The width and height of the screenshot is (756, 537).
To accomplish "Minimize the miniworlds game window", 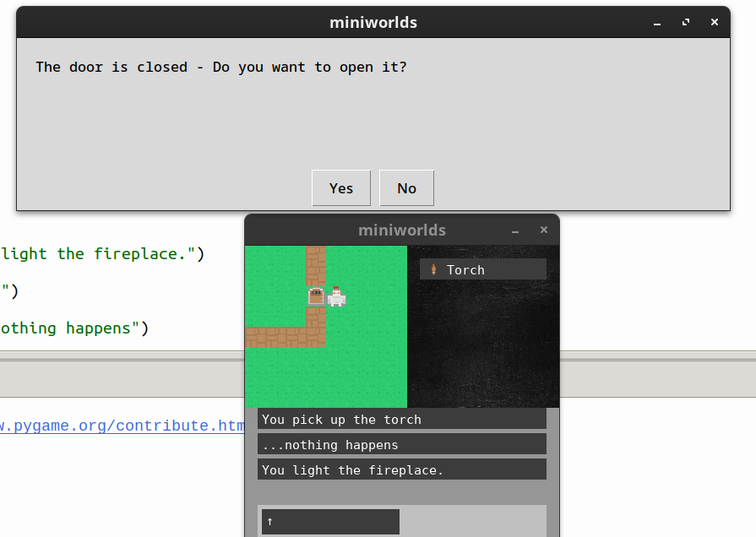I will pos(515,231).
